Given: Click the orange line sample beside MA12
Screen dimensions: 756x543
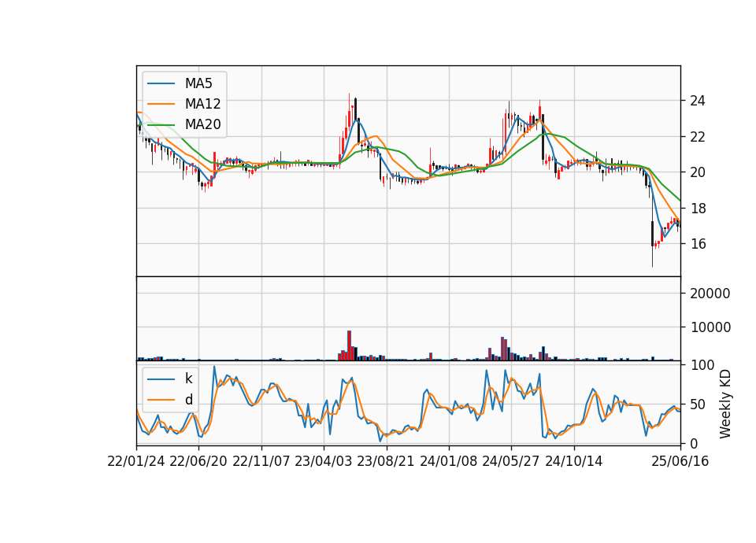Looking at the screenshot, I should 161,104.
